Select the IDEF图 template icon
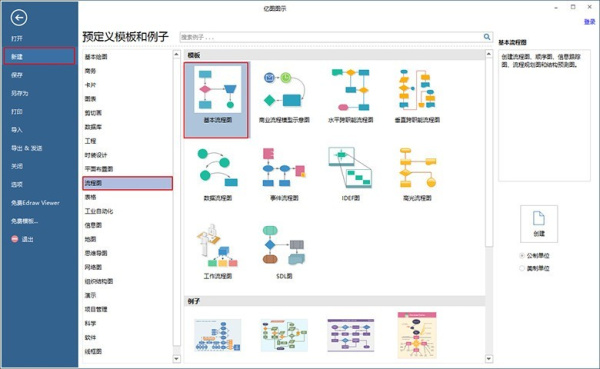 (x=351, y=167)
